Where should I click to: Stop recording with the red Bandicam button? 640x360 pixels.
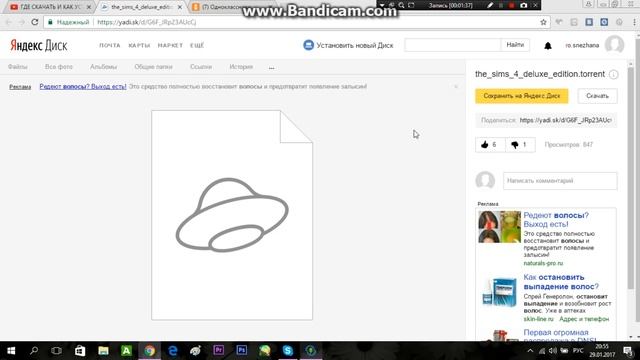click(x=511, y=5)
